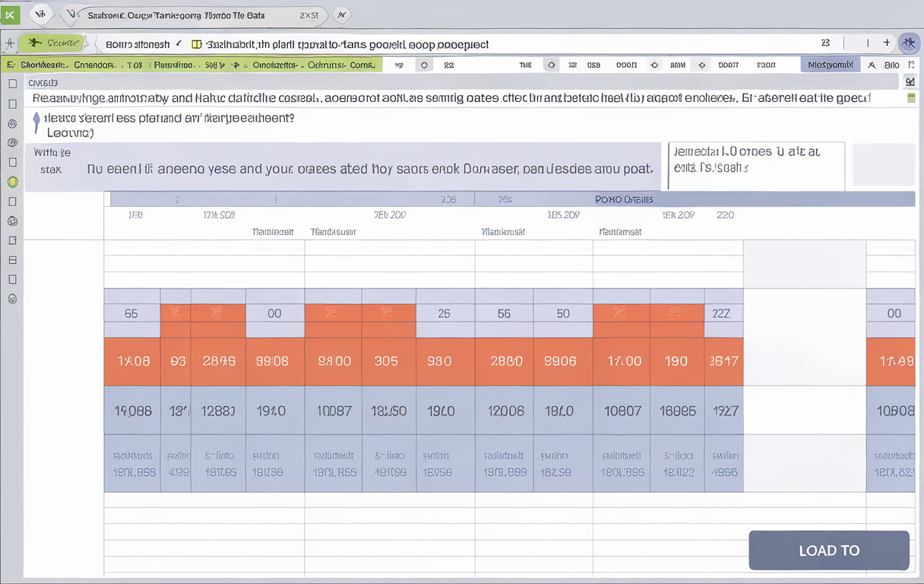The image size is (924, 584).
Task: Click the plus button near the top-right corner
Action: coord(888,43)
